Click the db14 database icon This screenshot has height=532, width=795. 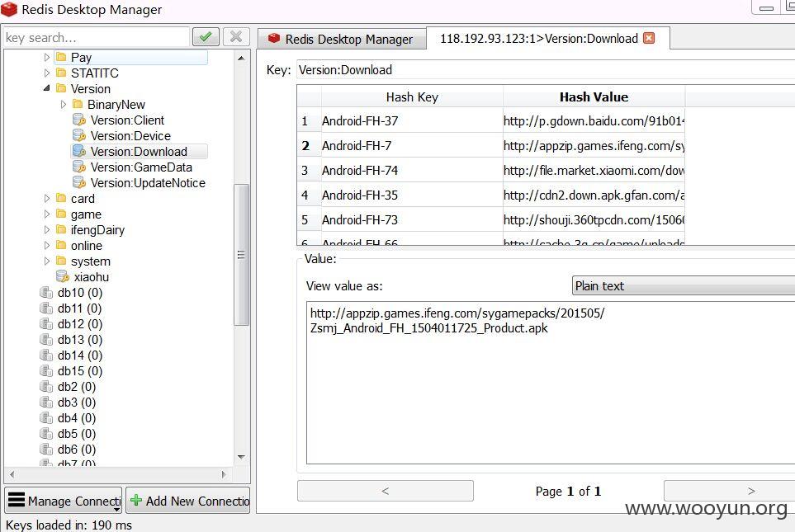point(46,355)
